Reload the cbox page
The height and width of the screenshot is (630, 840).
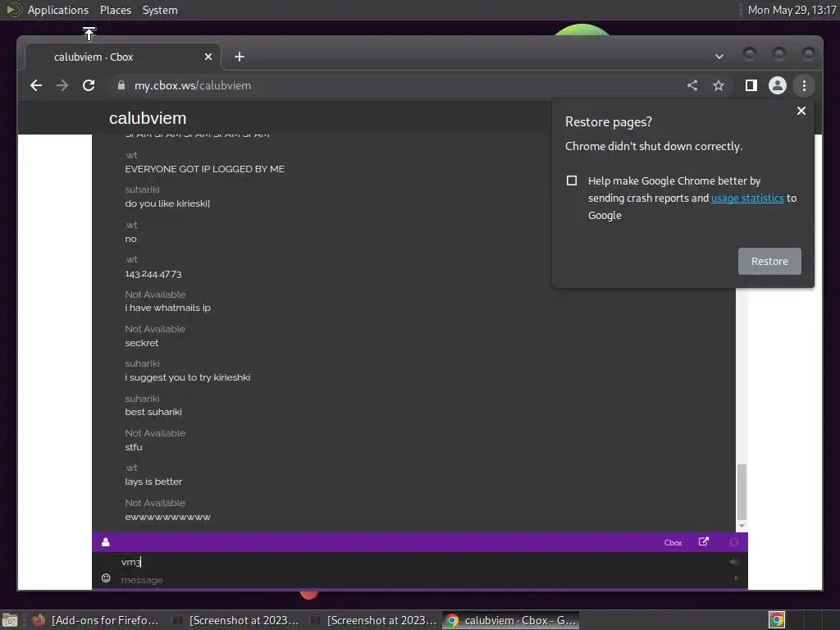pyautogui.click(x=89, y=85)
